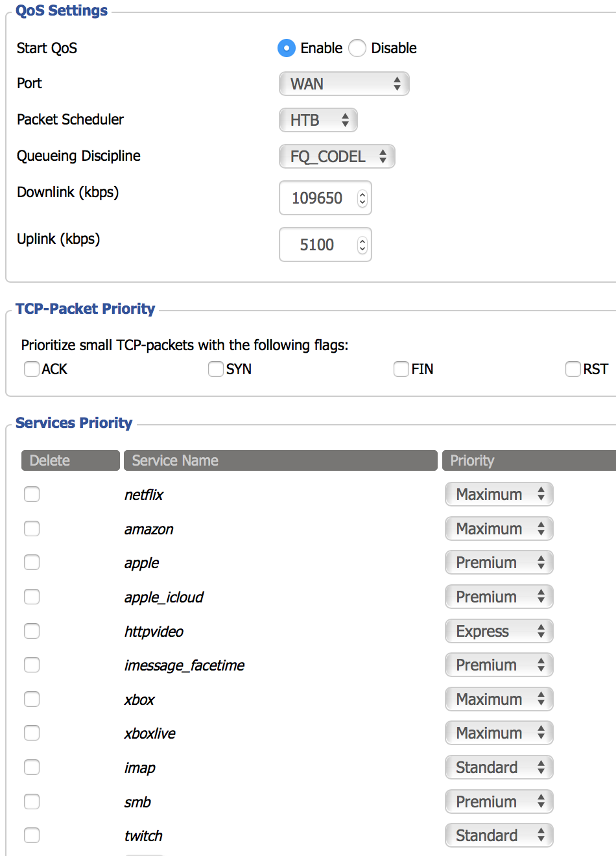Open the Queueing Discipline FQ_CODEL dropdown
Screen dimensions: 616x856
(337, 156)
